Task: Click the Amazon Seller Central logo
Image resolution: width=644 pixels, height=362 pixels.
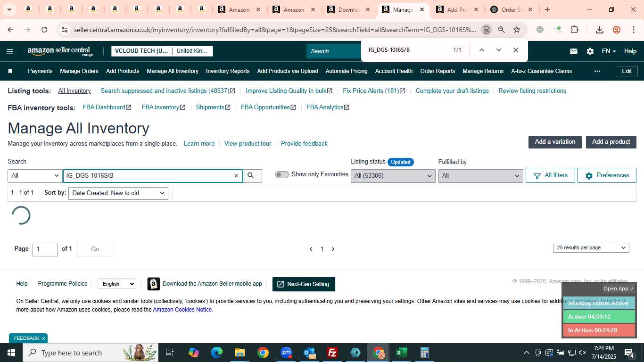Action: tap(60, 51)
